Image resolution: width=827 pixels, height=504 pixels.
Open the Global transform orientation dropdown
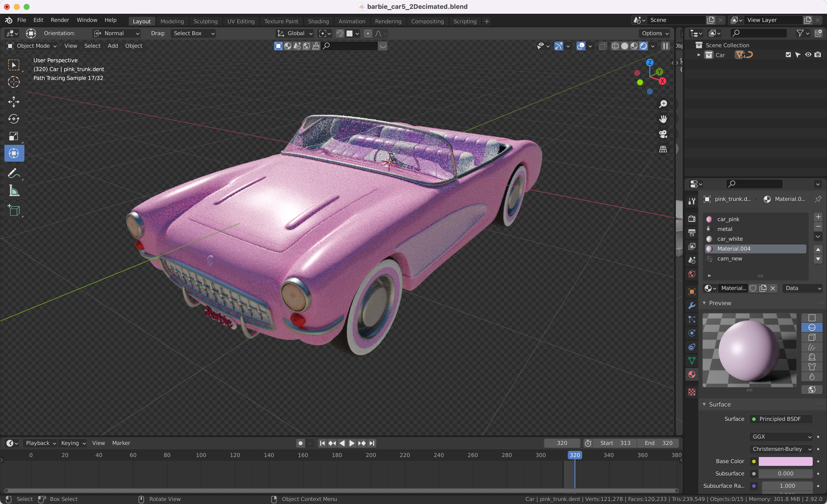click(294, 33)
